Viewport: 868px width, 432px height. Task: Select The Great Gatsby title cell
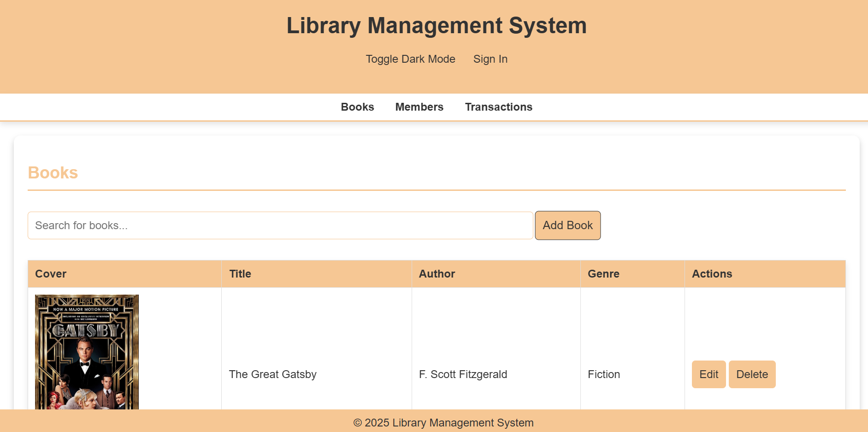pos(272,374)
